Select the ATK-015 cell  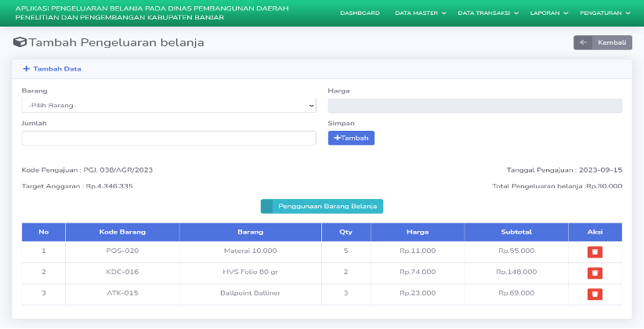[122, 293]
